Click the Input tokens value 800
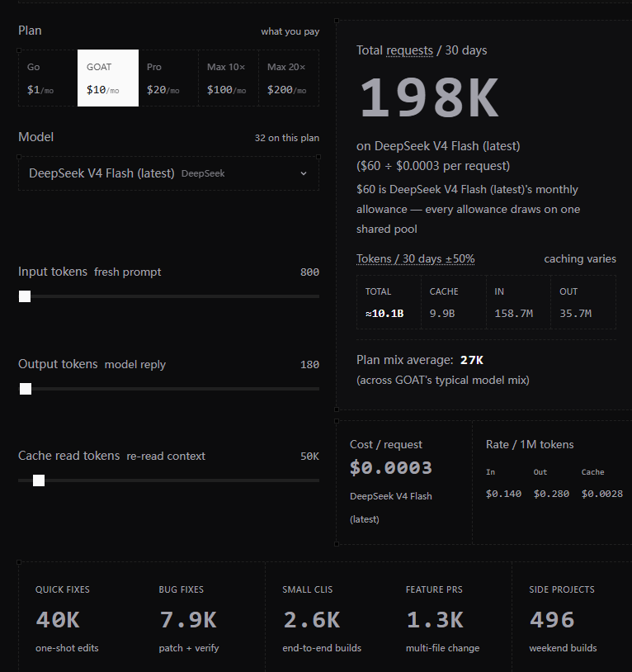Viewport: 632px width, 672px height. click(309, 272)
